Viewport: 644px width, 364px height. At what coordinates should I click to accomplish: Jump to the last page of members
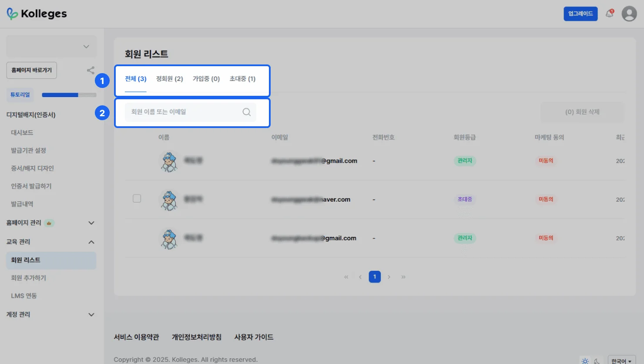click(x=403, y=277)
